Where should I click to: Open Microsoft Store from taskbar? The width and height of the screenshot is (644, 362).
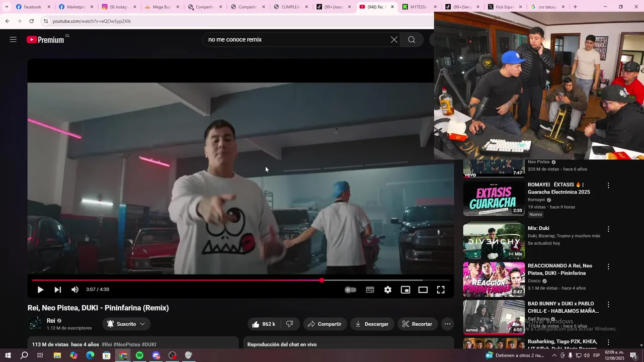point(107,355)
